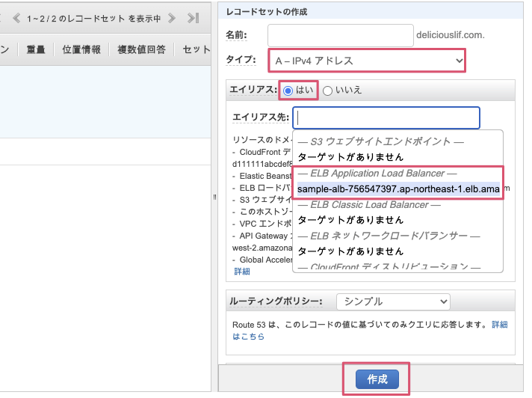This screenshot has width=532, height=398.
Task: Jump to the last page of record sets
Action: [x=193, y=18]
